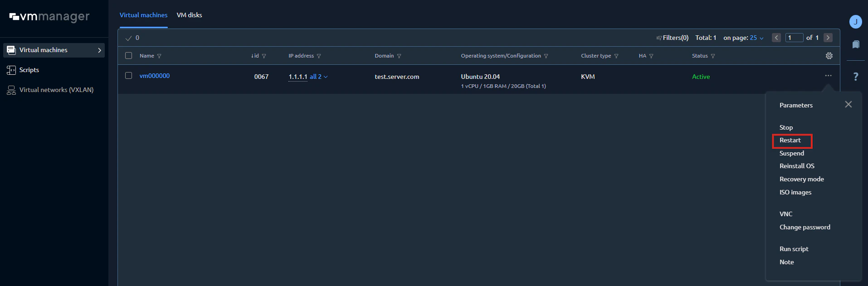The width and height of the screenshot is (868, 286).
Task: Open the Virtual machines sidebar section
Action: click(54, 50)
